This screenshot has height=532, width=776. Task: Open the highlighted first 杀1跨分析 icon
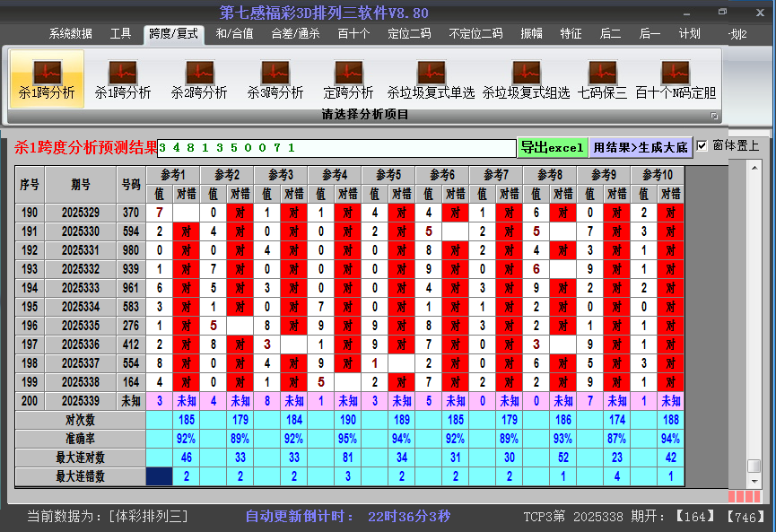pyautogui.click(x=47, y=74)
